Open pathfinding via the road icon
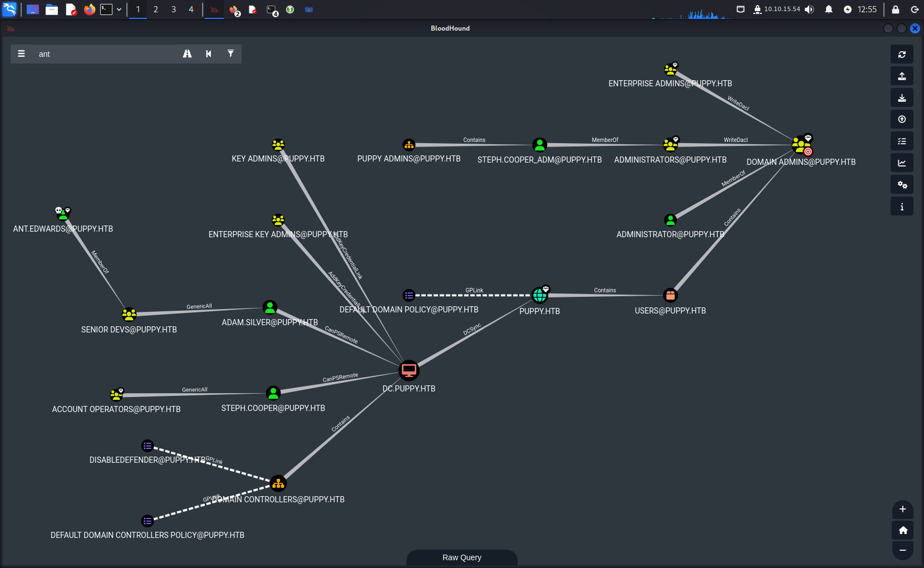Image resolution: width=924 pixels, height=568 pixels. tap(187, 54)
